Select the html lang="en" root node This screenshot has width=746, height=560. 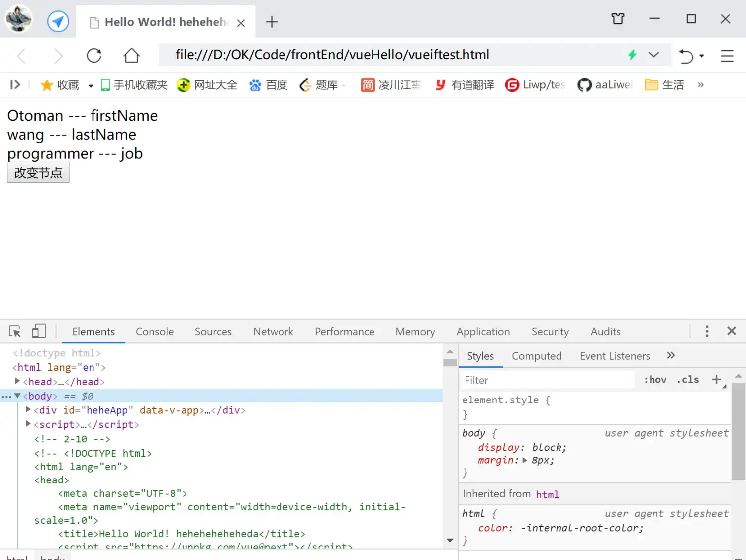[59, 367]
